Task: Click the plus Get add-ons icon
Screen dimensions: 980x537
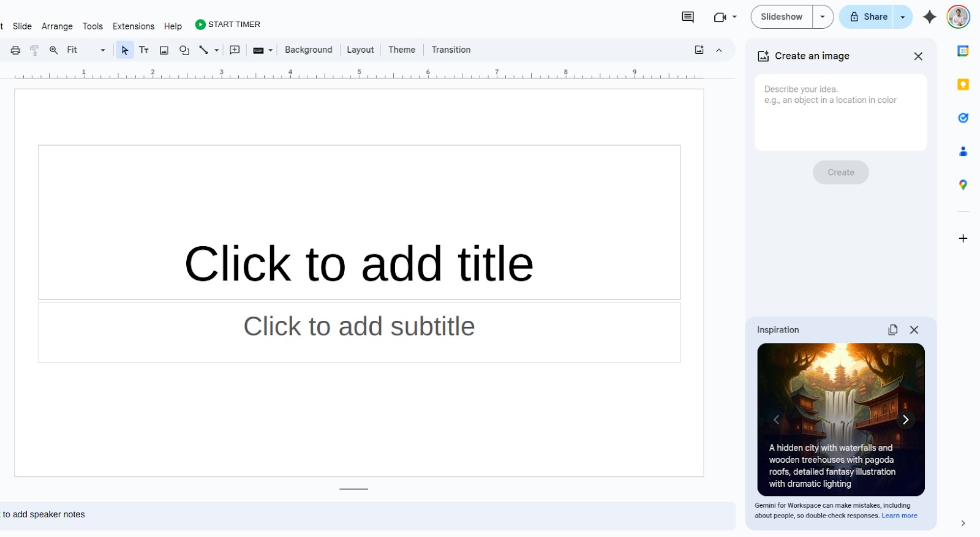Action: pos(963,238)
